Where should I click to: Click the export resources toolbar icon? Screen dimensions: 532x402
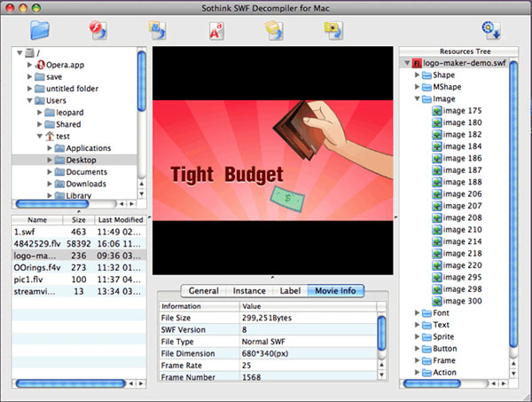[157, 30]
